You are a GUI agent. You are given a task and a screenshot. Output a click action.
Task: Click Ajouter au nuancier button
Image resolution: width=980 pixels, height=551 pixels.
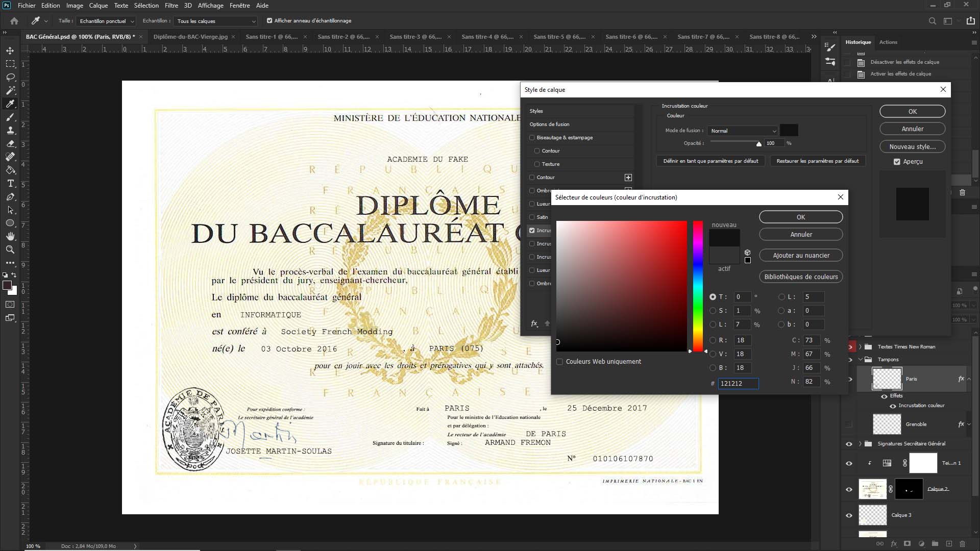[801, 256]
